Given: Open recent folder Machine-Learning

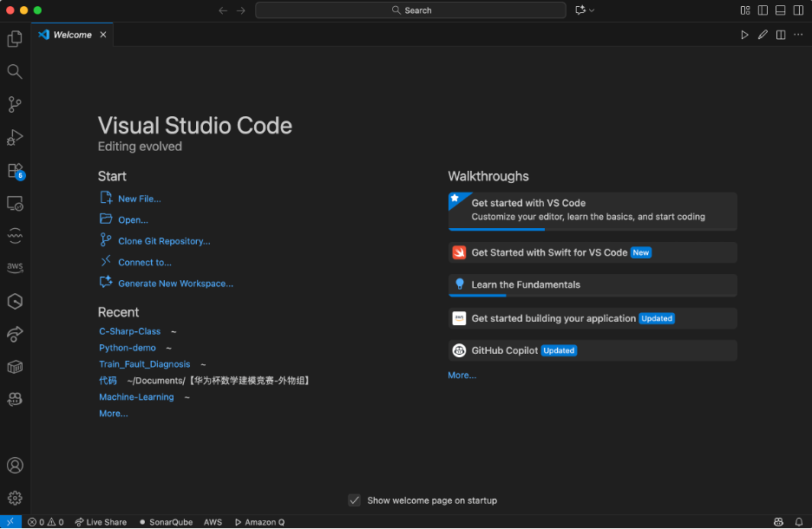Looking at the screenshot, I should 137,397.
